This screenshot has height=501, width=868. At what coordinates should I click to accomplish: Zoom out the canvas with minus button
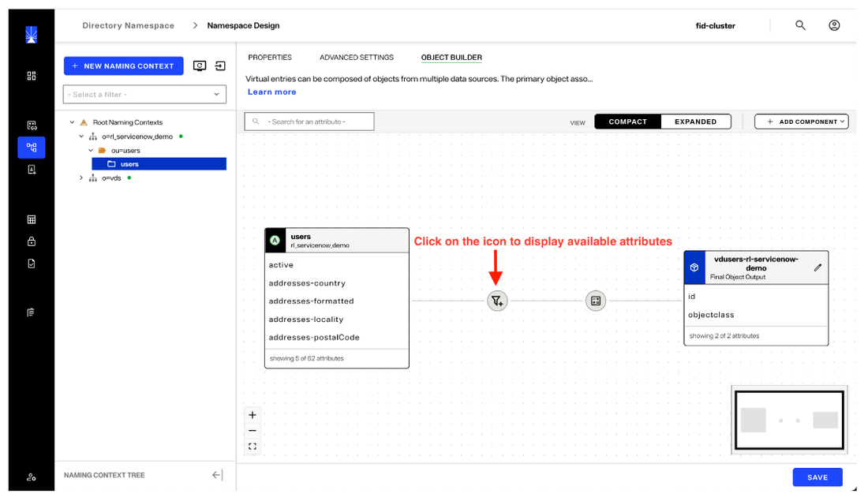(253, 430)
